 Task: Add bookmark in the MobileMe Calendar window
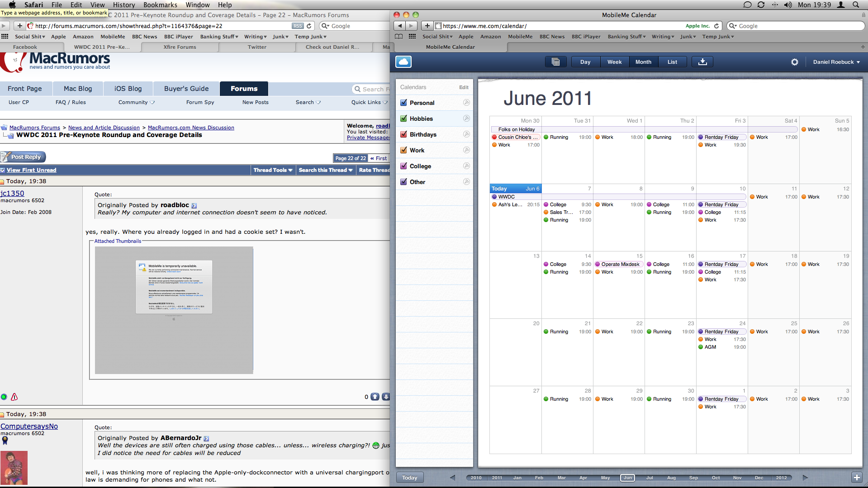pos(427,26)
